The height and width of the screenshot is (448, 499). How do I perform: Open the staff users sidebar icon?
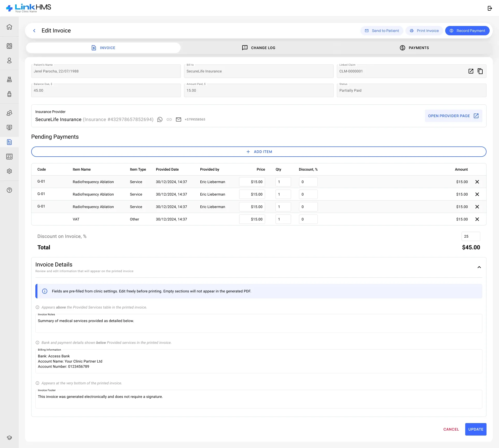(9, 113)
